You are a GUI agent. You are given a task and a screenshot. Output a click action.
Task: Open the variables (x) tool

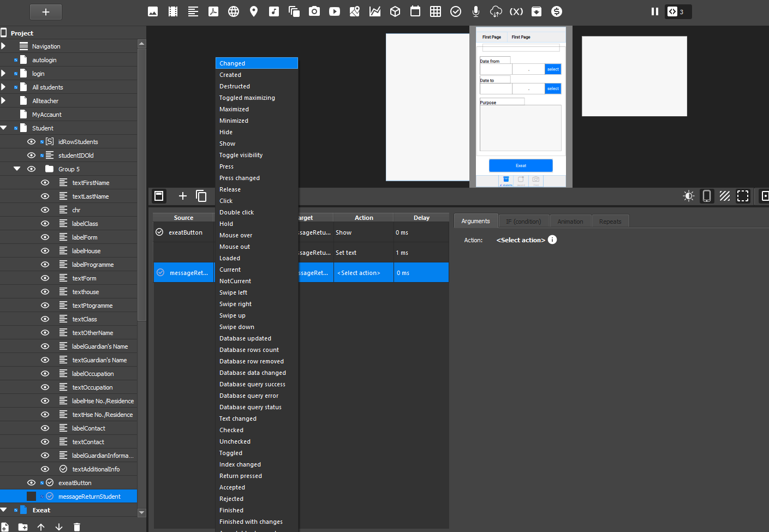pos(516,11)
